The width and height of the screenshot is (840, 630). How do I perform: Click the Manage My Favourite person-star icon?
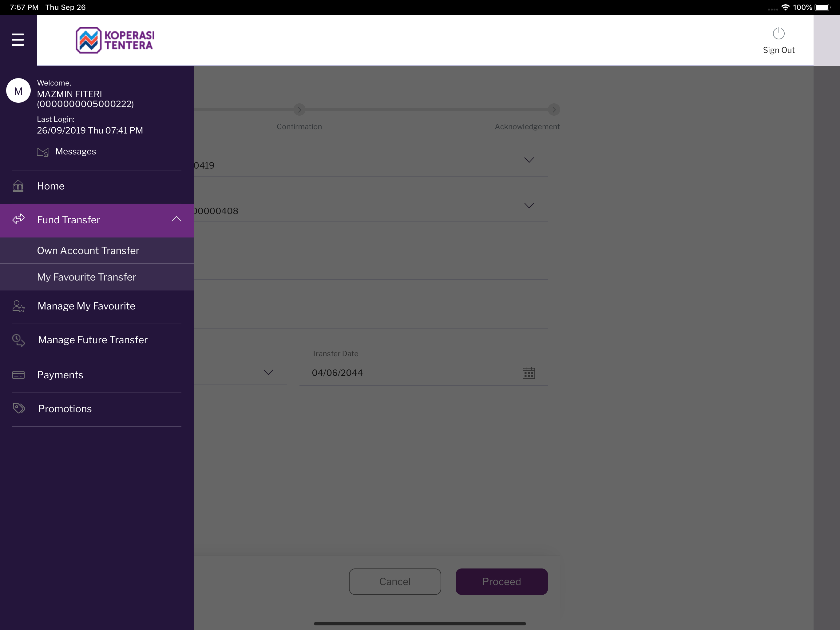(18, 306)
